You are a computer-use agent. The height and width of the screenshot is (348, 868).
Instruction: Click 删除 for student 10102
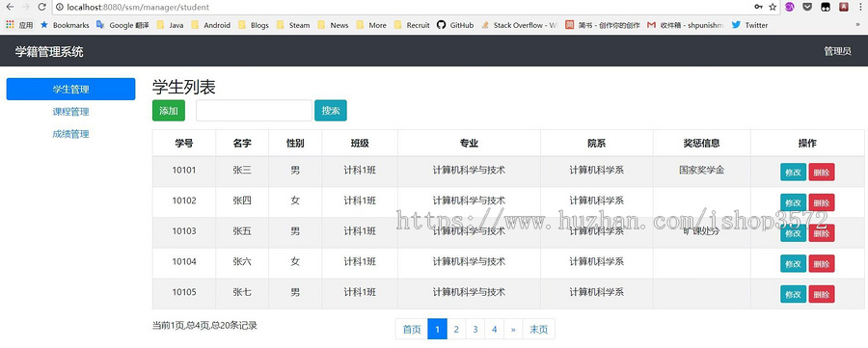[x=822, y=202]
